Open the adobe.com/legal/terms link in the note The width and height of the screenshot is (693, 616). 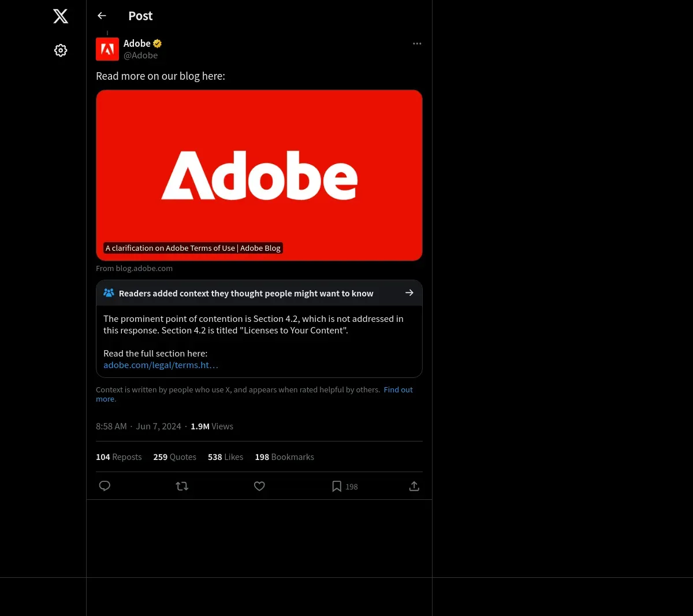pos(161,365)
